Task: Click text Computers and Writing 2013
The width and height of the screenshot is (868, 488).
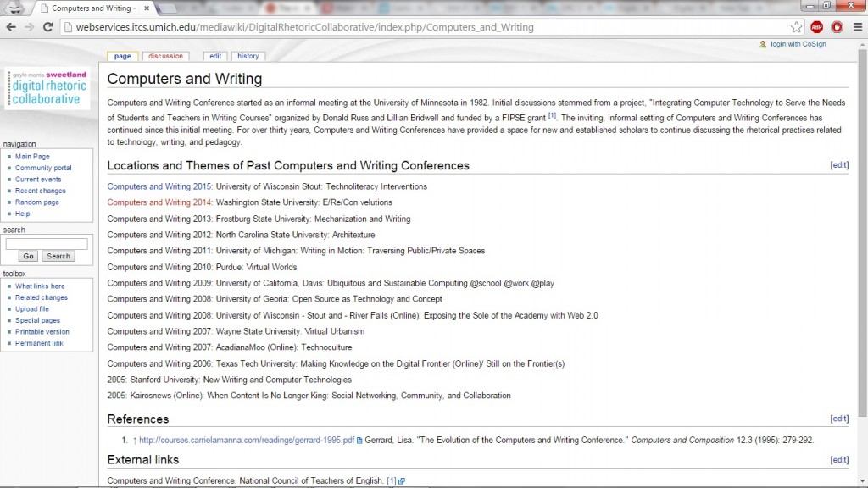Action: tap(159, 219)
